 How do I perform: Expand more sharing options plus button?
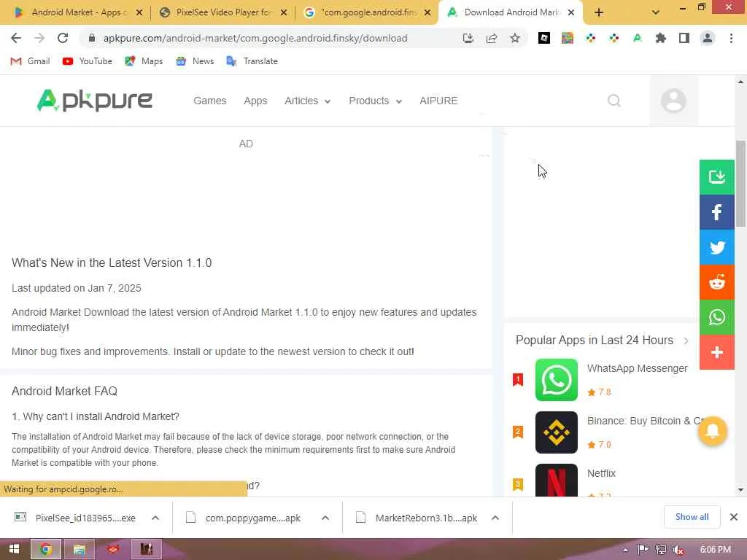717,352
